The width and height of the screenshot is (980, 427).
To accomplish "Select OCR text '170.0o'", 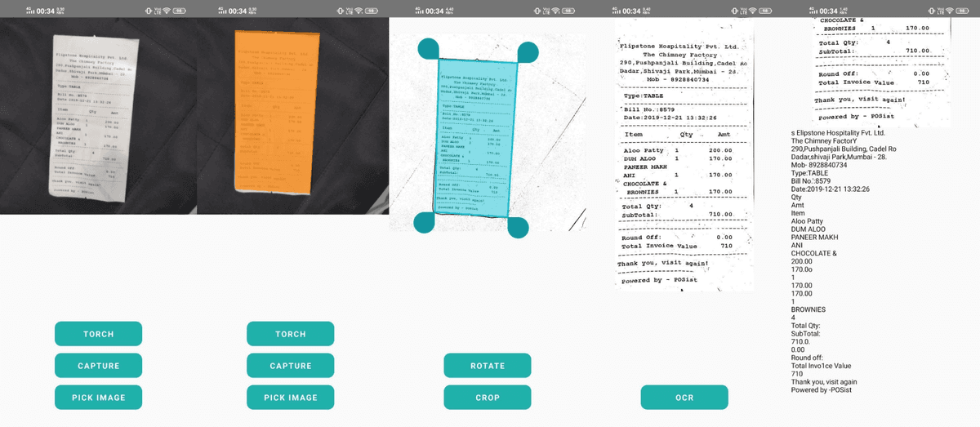I will pyautogui.click(x=802, y=269).
